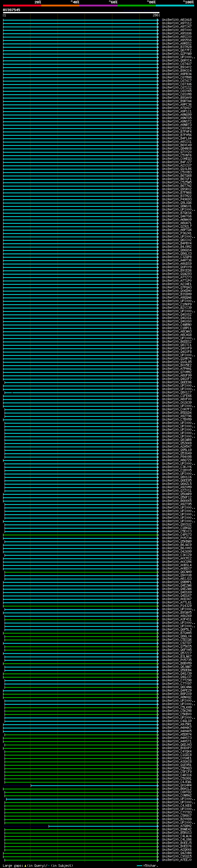This screenshot has height=868, width=197.
Task: Click the white query length bar
Action: (81, 12)
